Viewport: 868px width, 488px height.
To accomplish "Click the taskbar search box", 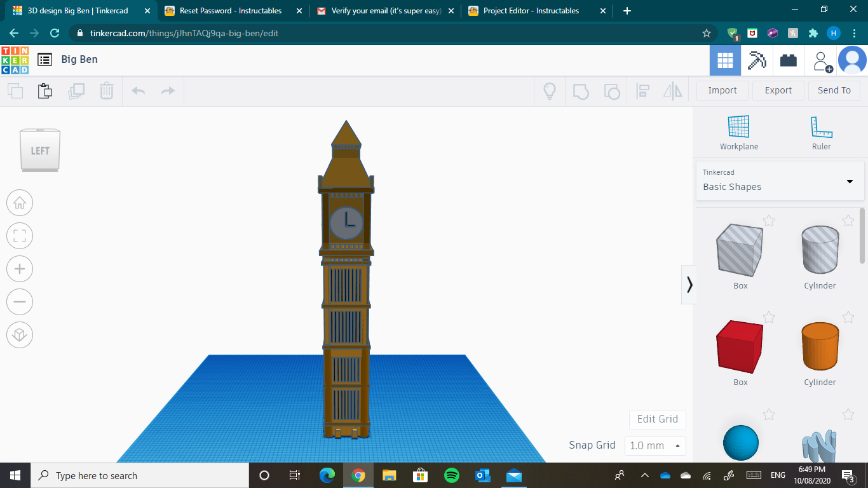I will click(x=140, y=475).
